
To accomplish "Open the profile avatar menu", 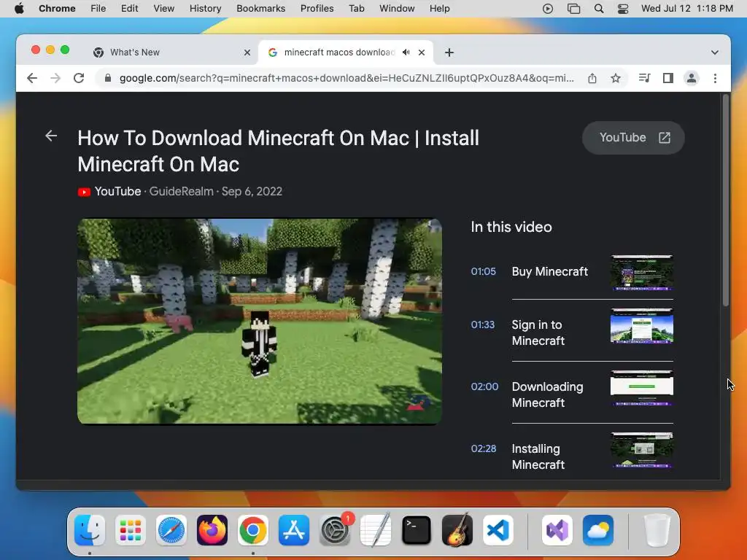I will point(692,78).
